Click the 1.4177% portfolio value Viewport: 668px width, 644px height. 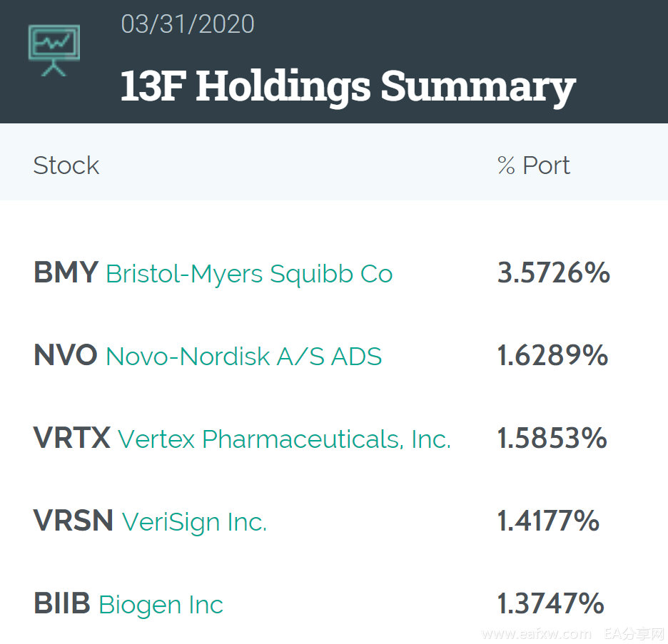pos(548,521)
